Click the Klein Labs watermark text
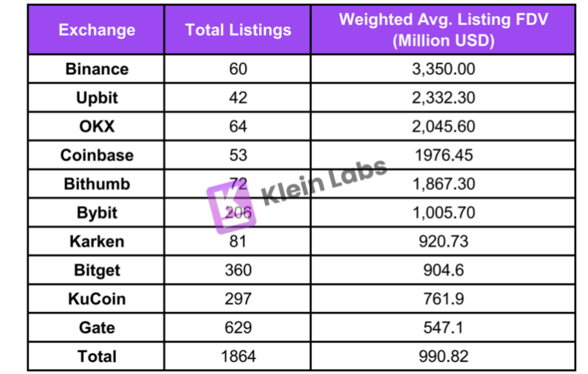The height and width of the screenshot is (374, 588). [324, 182]
